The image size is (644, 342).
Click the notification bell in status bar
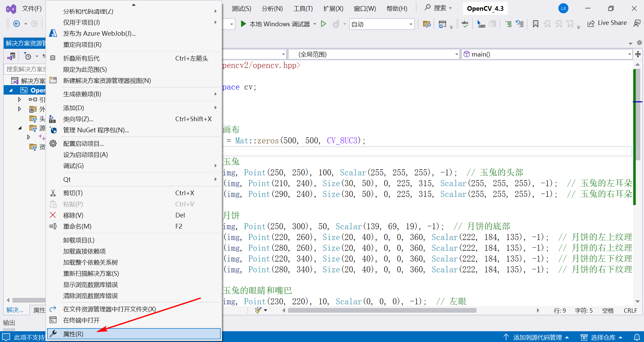637,337
